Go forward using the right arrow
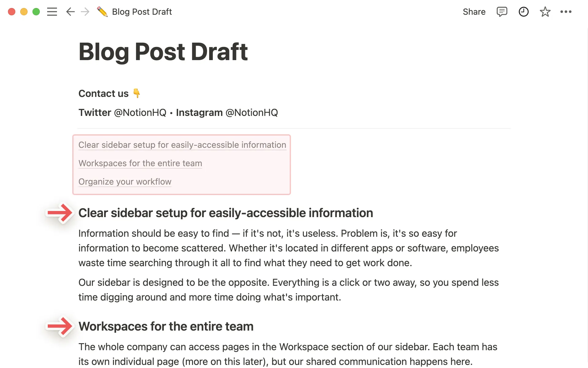Image resolution: width=588 pixels, height=368 pixels. [85, 12]
